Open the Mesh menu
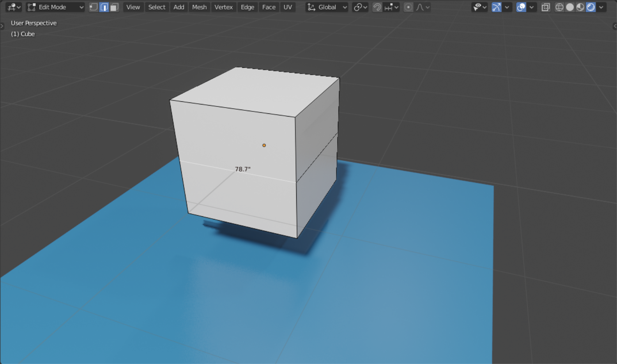Viewport: 617px width, 364px height. click(200, 7)
